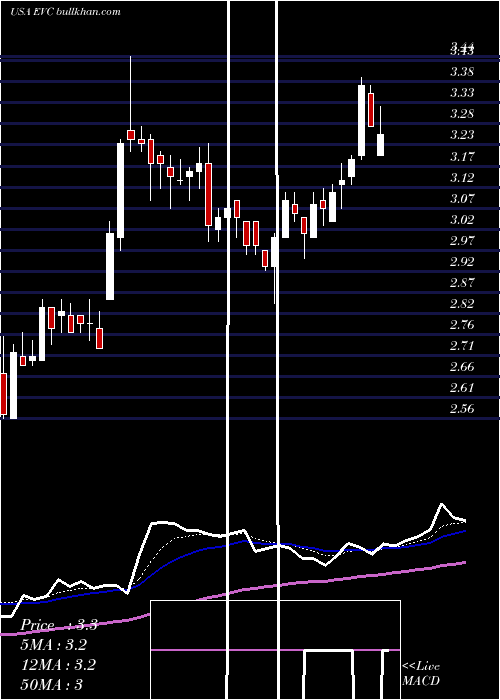The height and width of the screenshot is (700, 500).
Task: Select the 3.33 price axis label
Action: [x=462, y=92]
